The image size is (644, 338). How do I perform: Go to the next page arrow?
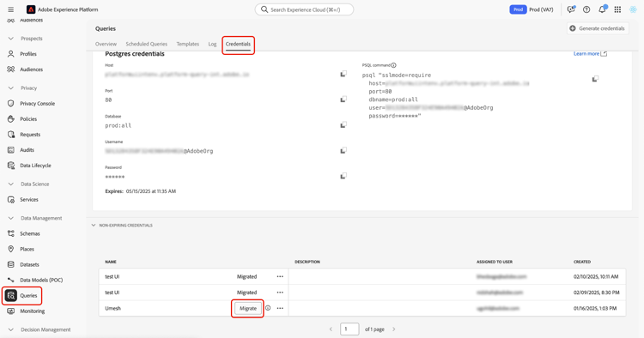[x=393, y=329]
